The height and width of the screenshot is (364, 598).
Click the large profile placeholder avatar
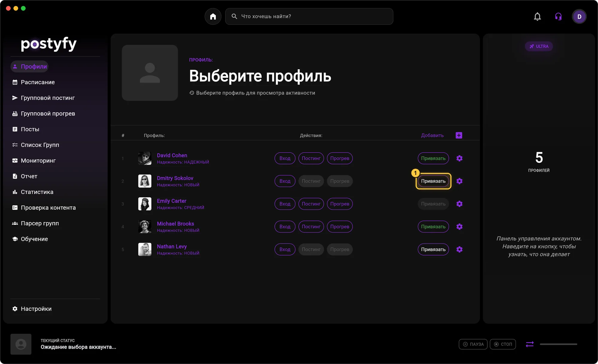tap(150, 73)
